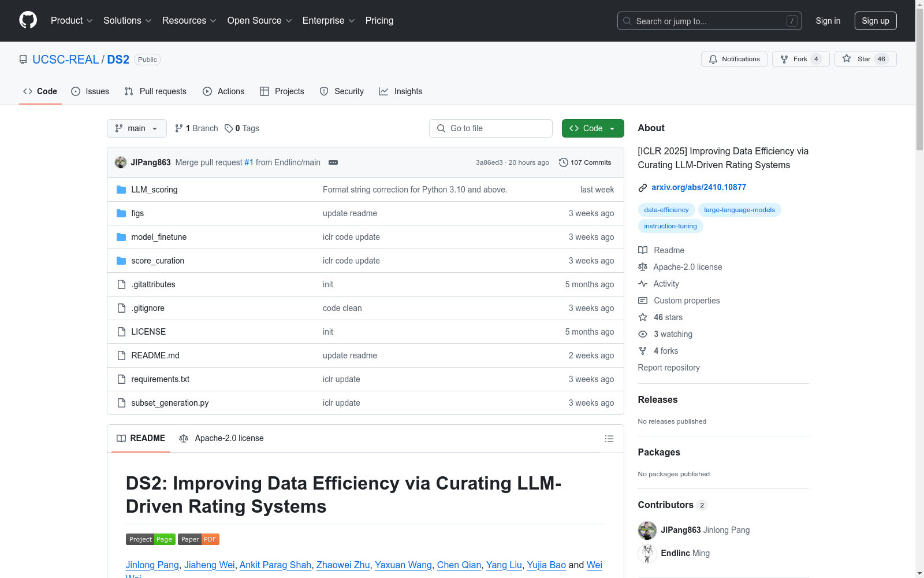Click the Project Page badge
The image size is (924, 578).
point(151,539)
